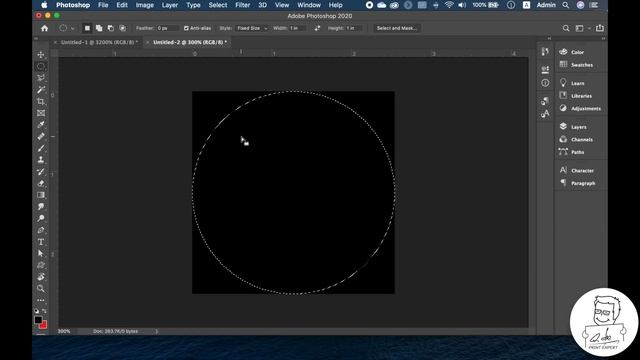
Task: Select the Magic Wand tool
Action: [x=41, y=90]
